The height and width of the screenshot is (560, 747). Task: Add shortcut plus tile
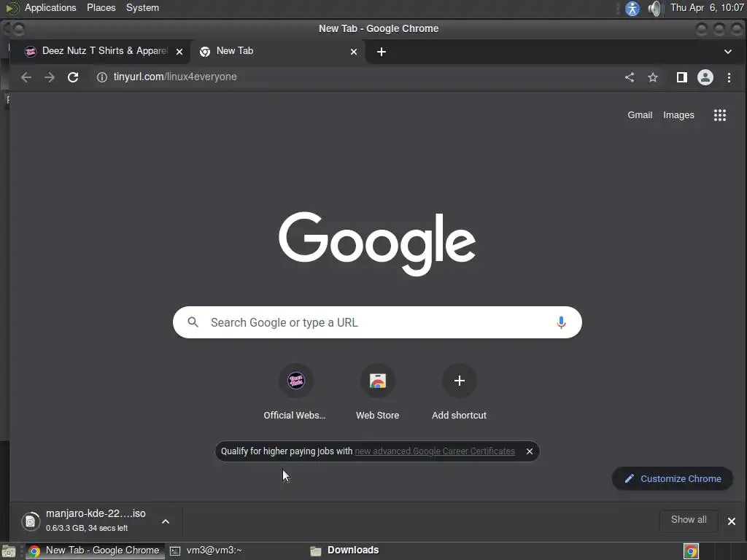point(460,393)
